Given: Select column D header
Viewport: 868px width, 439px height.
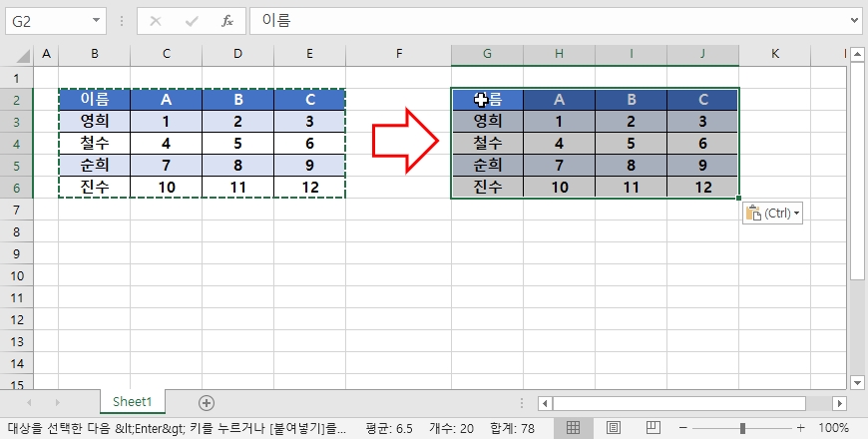Looking at the screenshot, I should click(237, 54).
